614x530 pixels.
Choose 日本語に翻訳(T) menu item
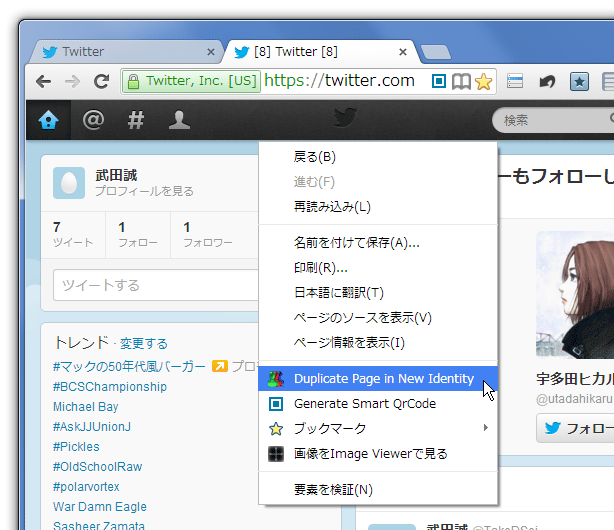(x=378, y=293)
